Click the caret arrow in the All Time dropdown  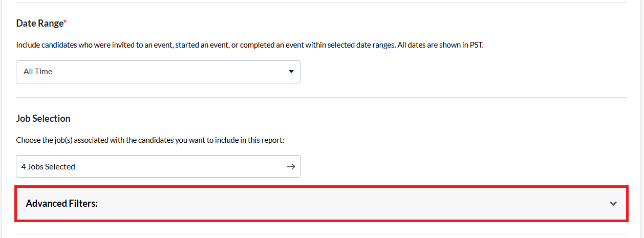(x=291, y=72)
